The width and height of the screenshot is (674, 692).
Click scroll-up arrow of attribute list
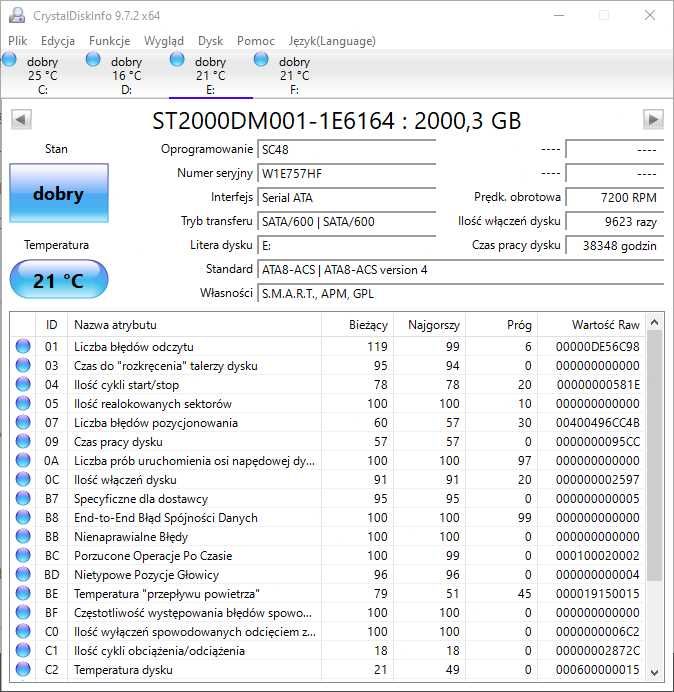(654, 323)
